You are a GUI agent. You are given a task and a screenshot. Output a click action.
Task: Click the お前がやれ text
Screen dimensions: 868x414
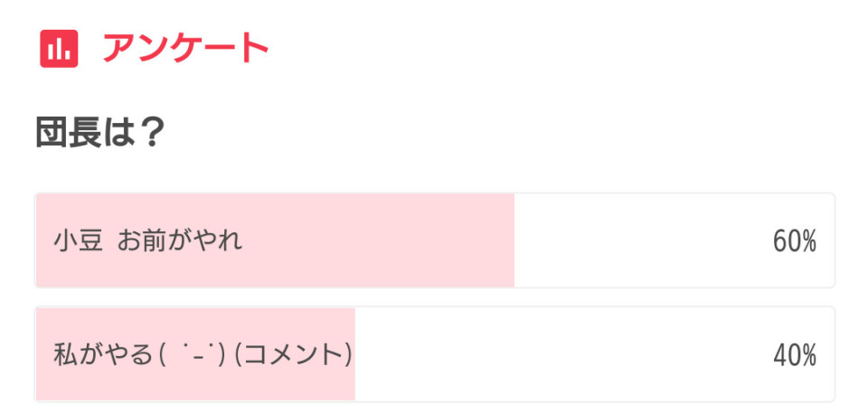pyautogui.click(x=180, y=240)
